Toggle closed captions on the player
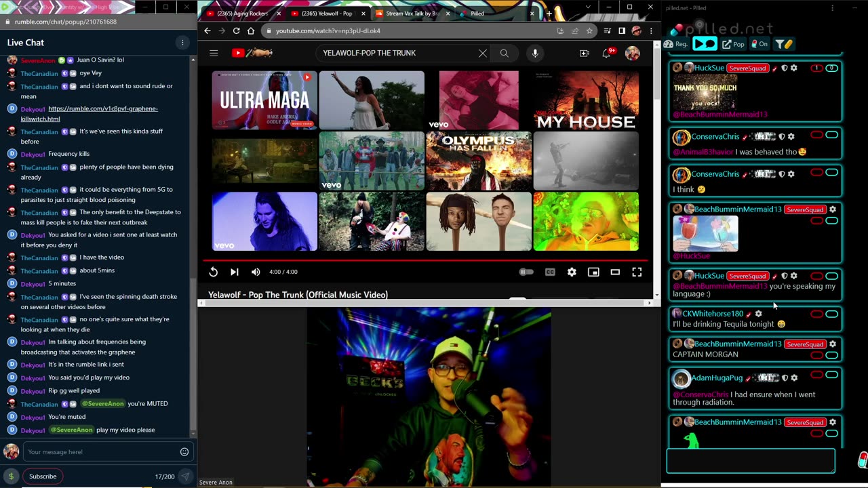 (550, 272)
